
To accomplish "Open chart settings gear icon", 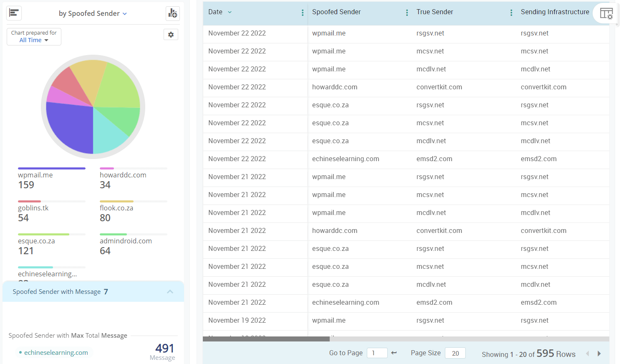I will pos(171,35).
